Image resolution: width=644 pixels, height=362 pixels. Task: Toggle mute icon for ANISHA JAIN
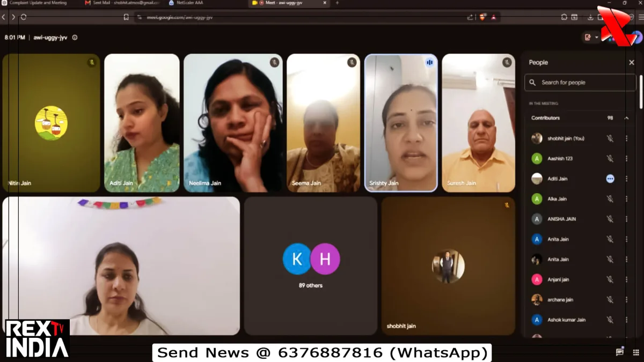tap(610, 219)
